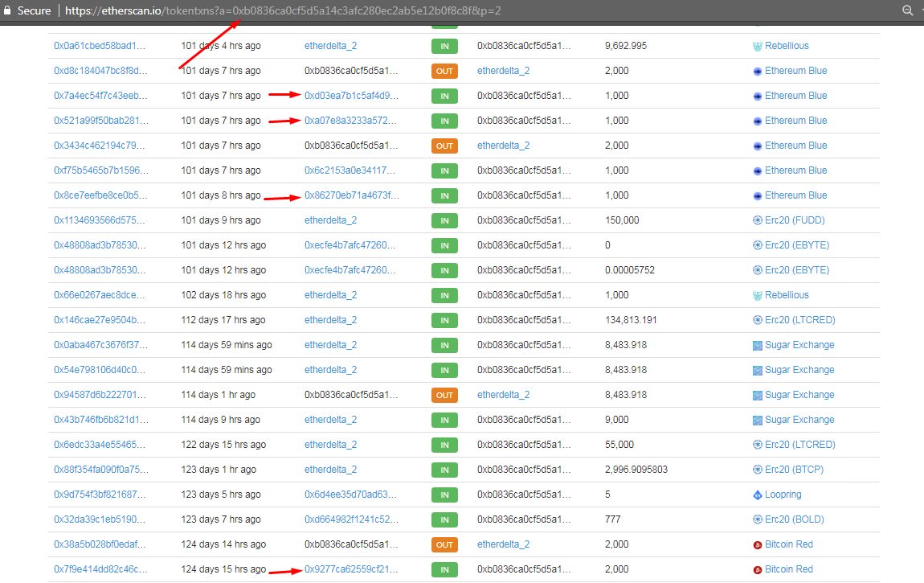Image resolution: width=924 pixels, height=583 pixels.
Task: Open transaction hash 0xf75b5465b7b1596...
Action: [101, 170]
